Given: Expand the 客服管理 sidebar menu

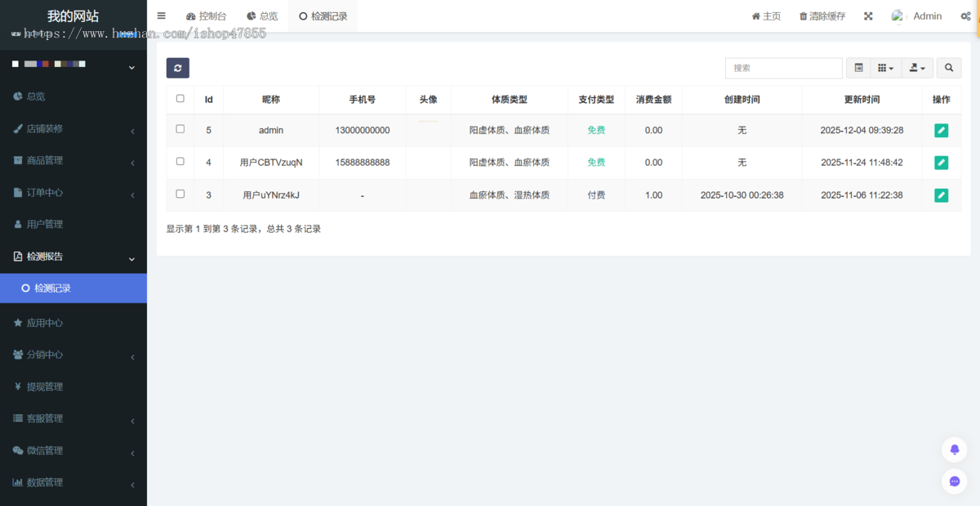Looking at the screenshot, I should [x=73, y=419].
